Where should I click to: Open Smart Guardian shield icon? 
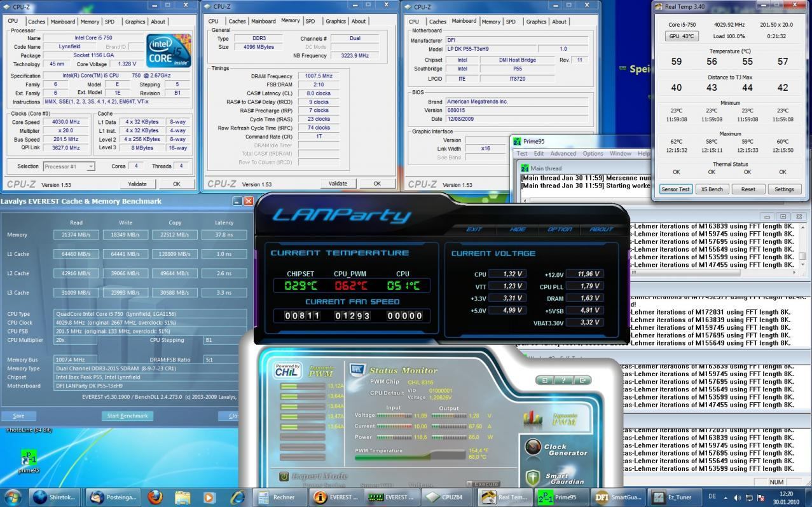(x=533, y=478)
